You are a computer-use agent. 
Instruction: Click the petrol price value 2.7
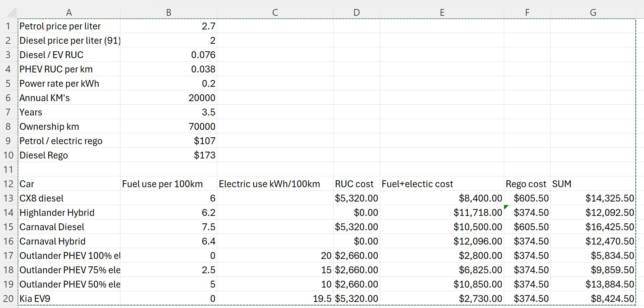[169, 26]
